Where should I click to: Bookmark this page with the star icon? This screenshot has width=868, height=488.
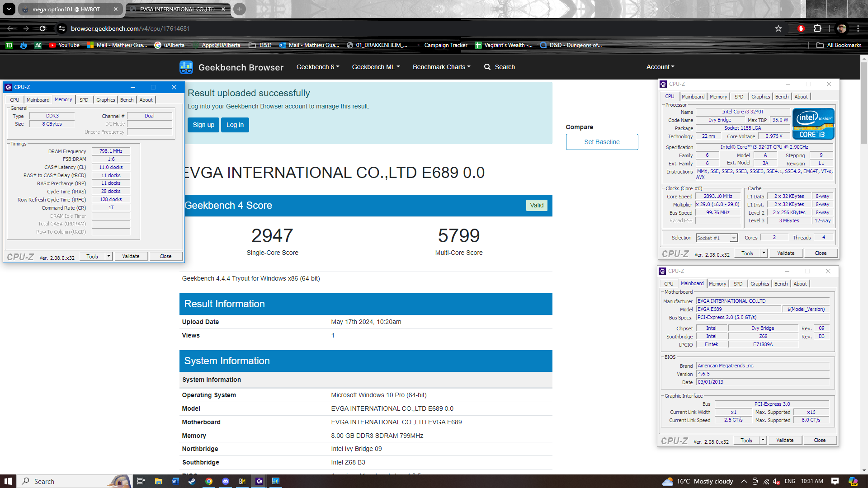pyautogui.click(x=778, y=28)
